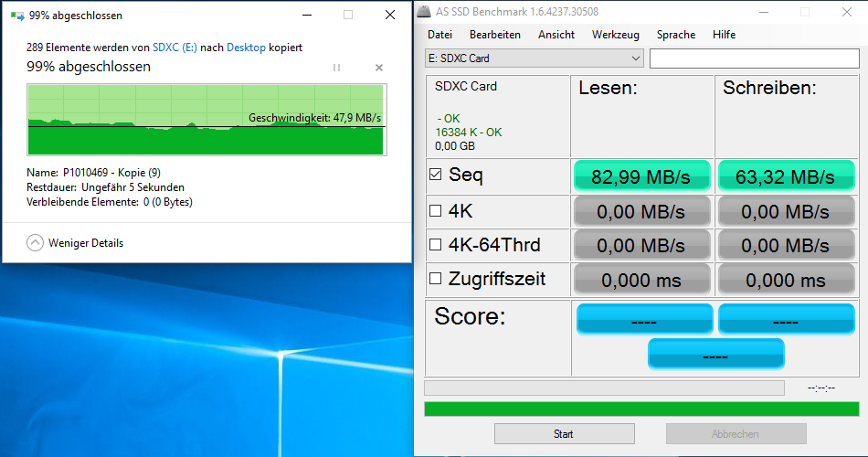Click the total Score result box
Screen dimensions: 868x457
pos(715,354)
